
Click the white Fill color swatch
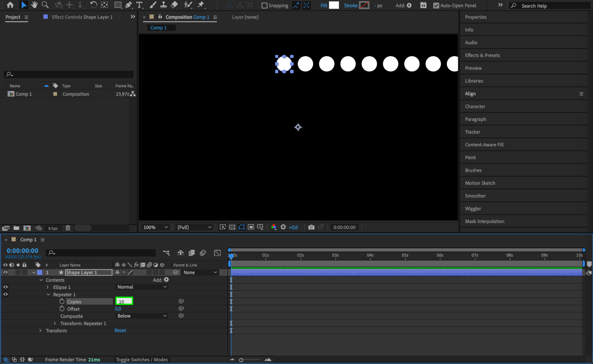[334, 5]
